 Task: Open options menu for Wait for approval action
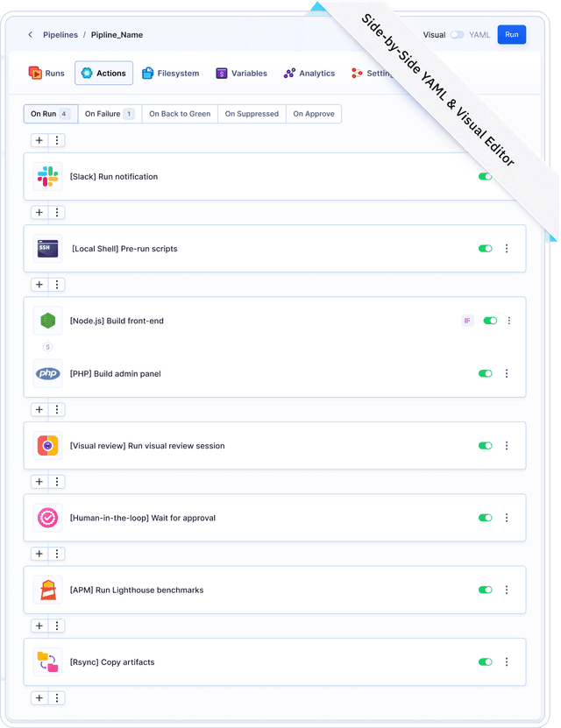coord(507,518)
